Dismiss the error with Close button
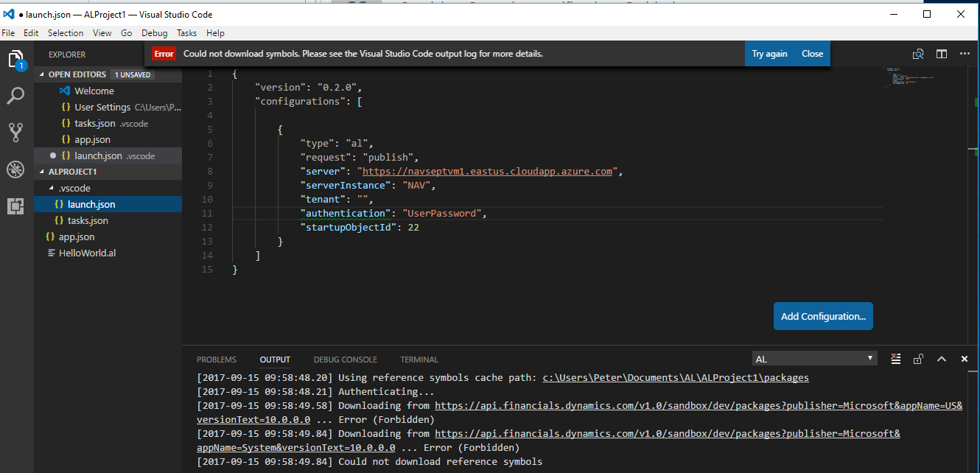The height and width of the screenshot is (473, 980). coord(813,54)
